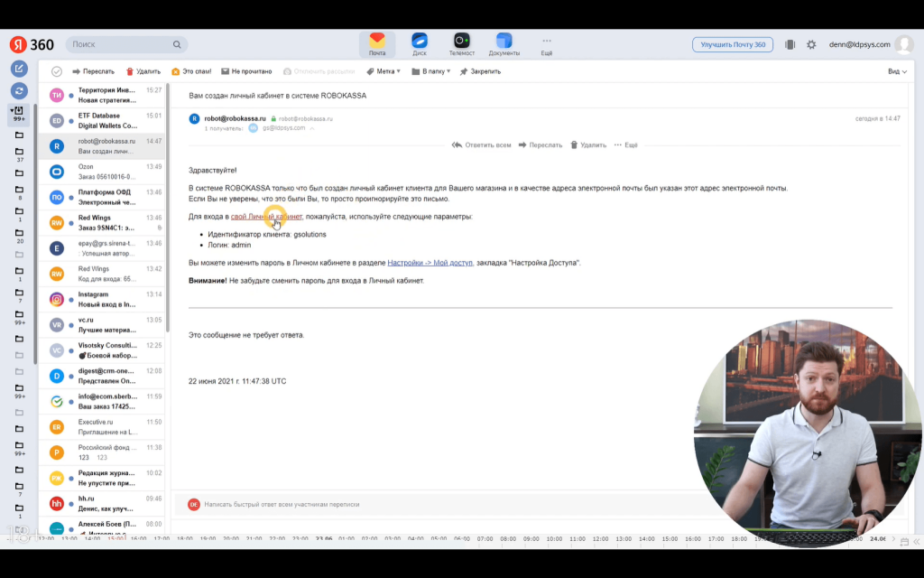Open the Метка label dropdown
The height and width of the screenshot is (578, 924).
383,71
